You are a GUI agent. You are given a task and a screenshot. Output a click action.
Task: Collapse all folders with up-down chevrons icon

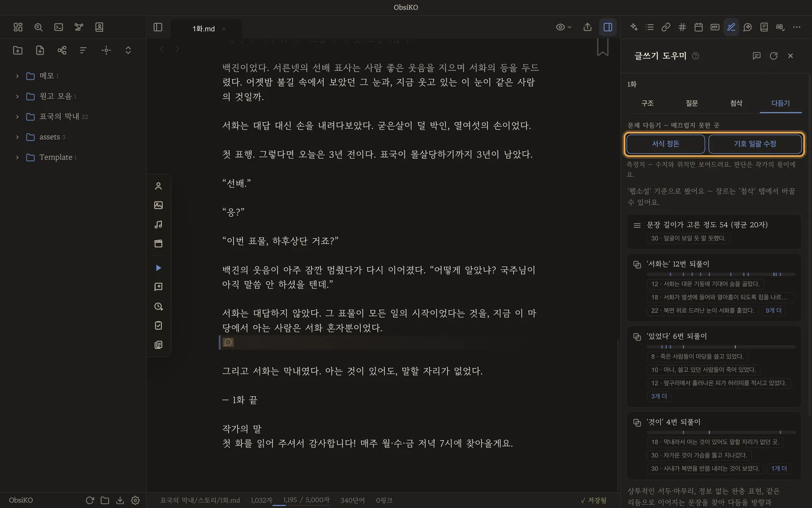(128, 50)
